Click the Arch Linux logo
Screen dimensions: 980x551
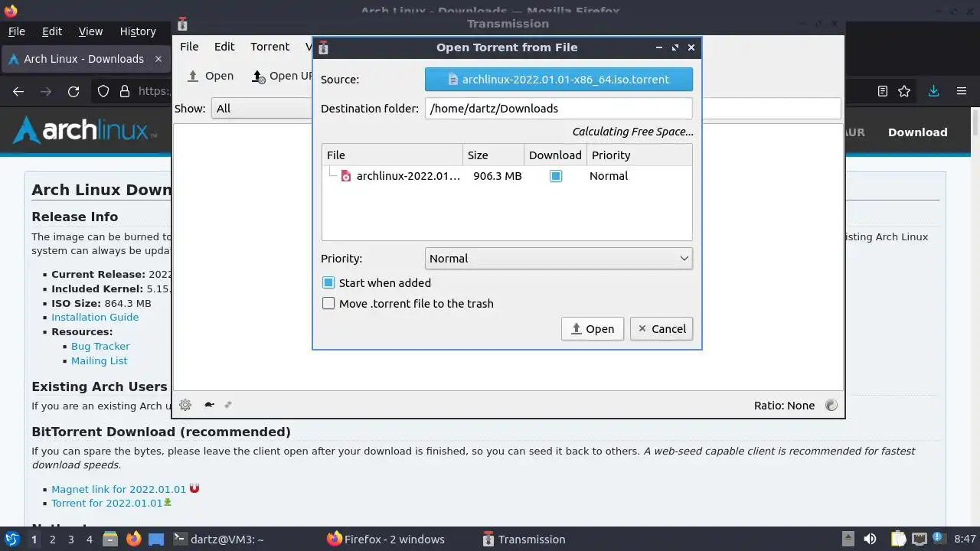pos(85,131)
